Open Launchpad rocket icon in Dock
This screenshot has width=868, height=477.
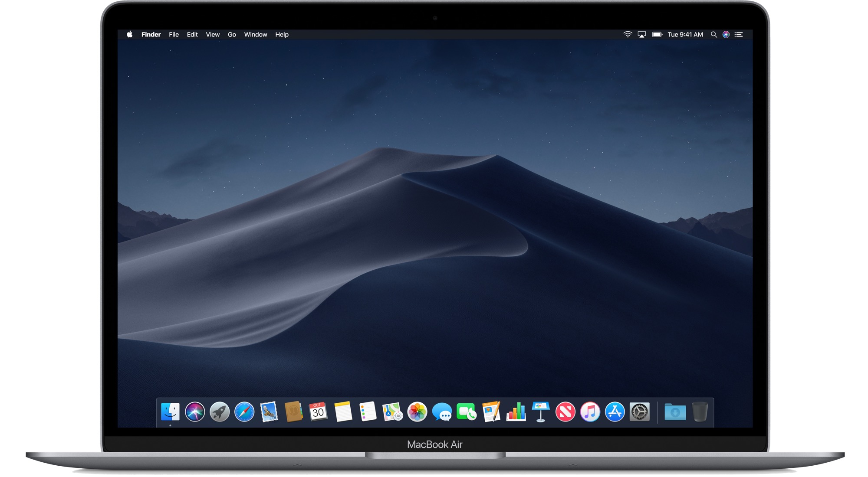[220, 412]
